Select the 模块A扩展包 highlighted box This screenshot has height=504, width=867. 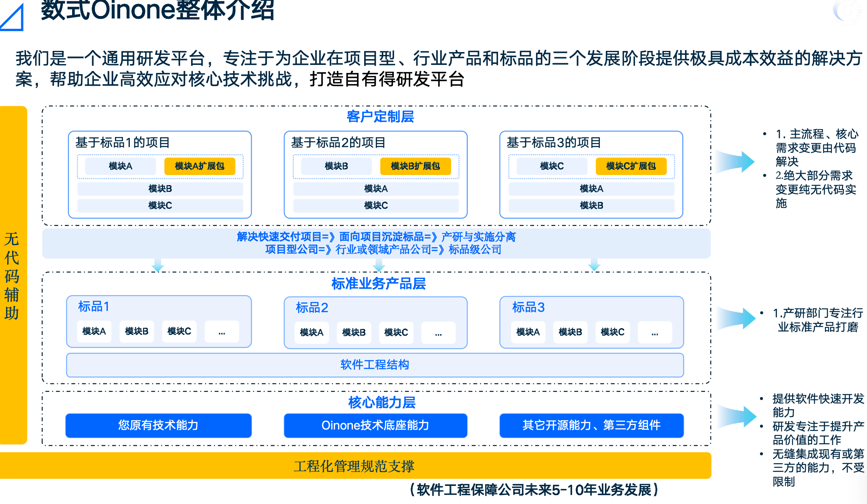[x=199, y=166]
